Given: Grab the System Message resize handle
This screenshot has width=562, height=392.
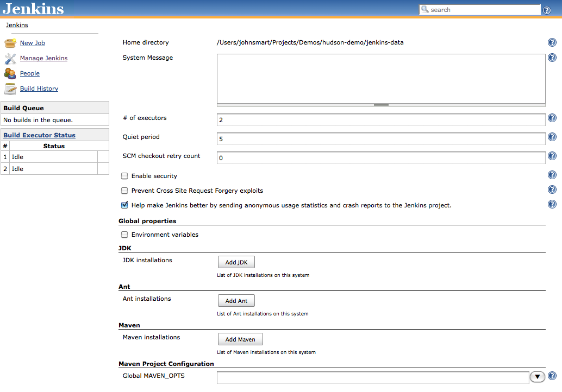Looking at the screenshot, I should [x=381, y=105].
